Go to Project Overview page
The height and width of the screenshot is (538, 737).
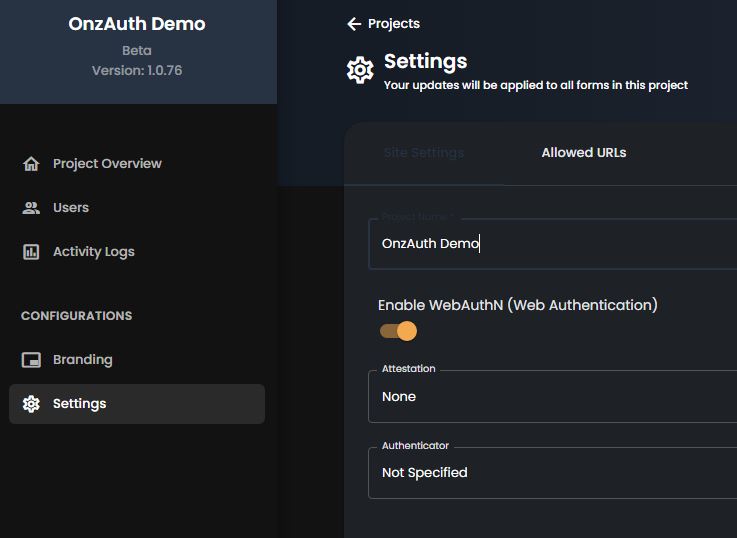(x=107, y=164)
